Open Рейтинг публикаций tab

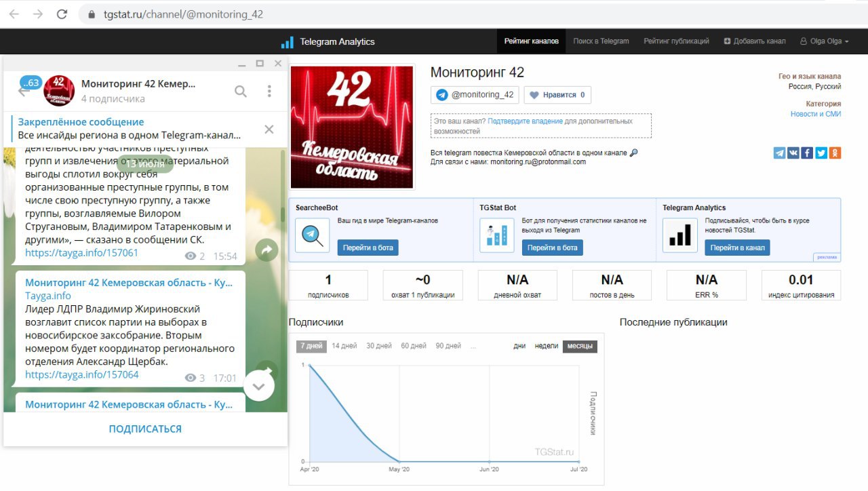[x=676, y=41]
